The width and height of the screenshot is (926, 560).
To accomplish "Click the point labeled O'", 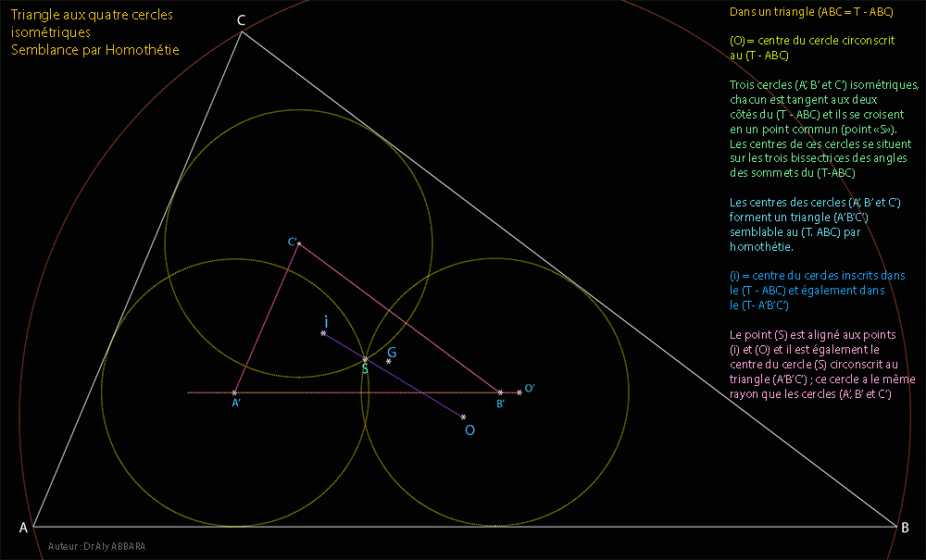I will [519, 392].
